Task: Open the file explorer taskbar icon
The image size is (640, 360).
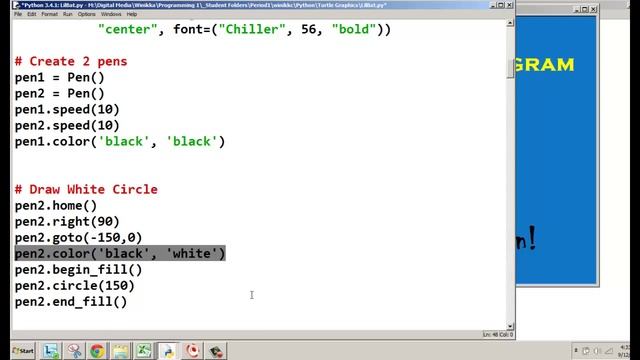Action: click(x=120, y=351)
